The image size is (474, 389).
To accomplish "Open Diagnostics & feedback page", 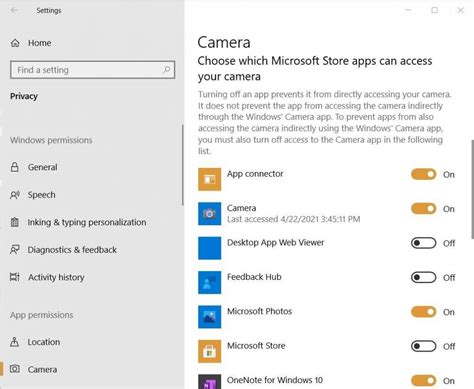I will (x=72, y=250).
